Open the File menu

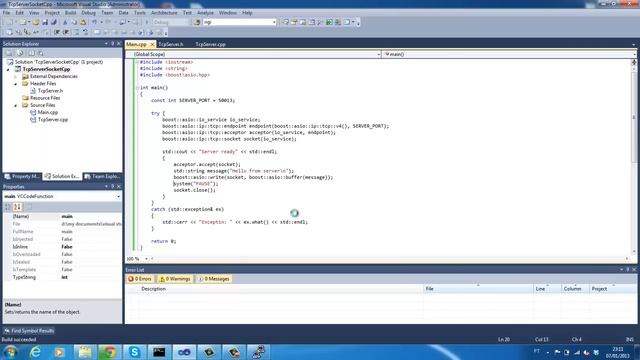[7, 13]
